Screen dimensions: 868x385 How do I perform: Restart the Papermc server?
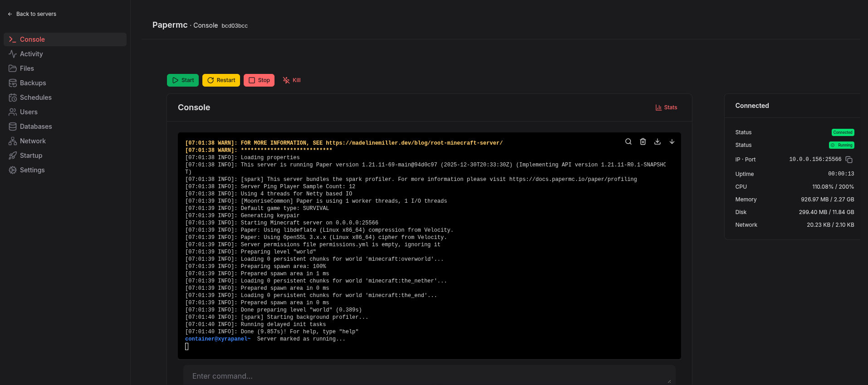coord(221,80)
